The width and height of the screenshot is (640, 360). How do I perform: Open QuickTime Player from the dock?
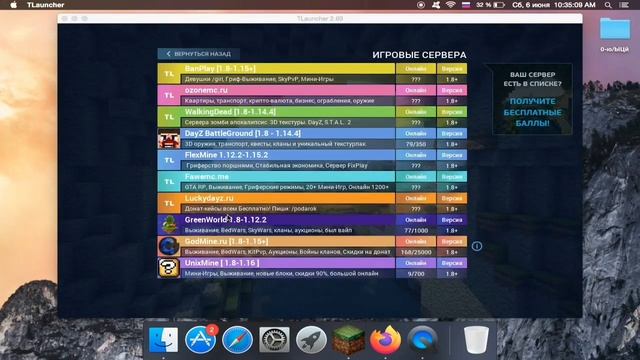422,340
